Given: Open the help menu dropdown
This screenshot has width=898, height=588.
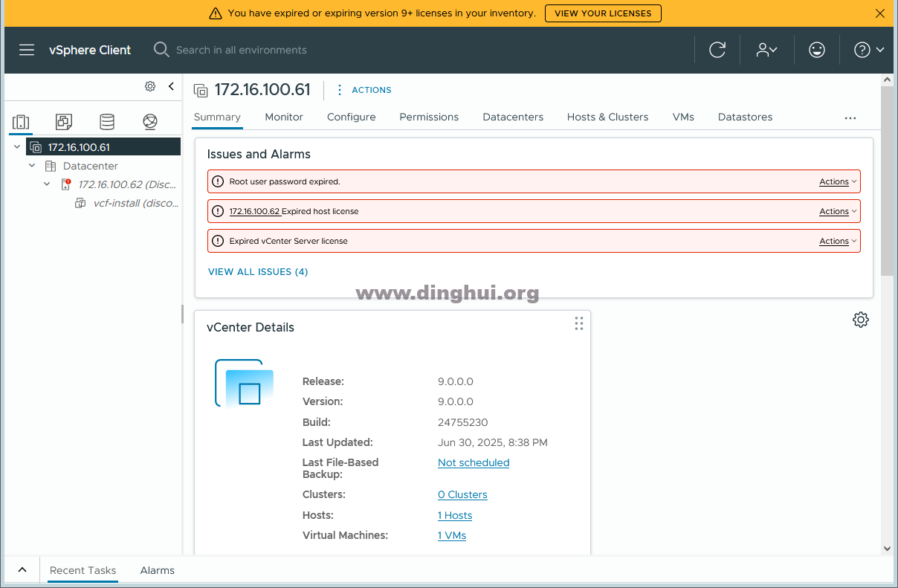Looking at the screenshot, I should 868,50.
